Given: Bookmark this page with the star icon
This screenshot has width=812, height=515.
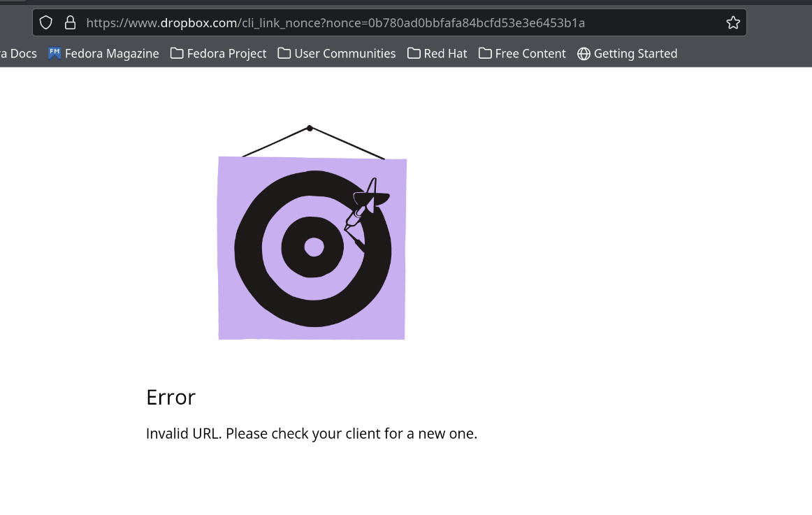Looking at the screenshot, I should [x=732, y=23].
